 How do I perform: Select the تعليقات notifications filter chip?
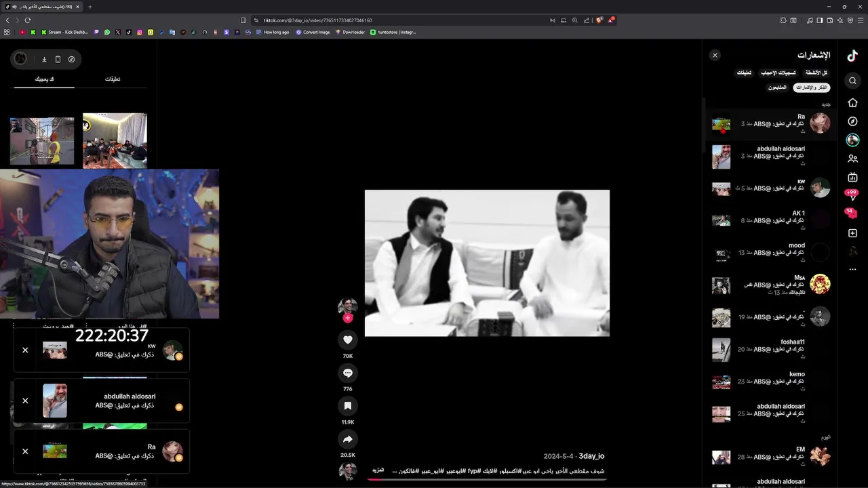[x=744, y=73]
